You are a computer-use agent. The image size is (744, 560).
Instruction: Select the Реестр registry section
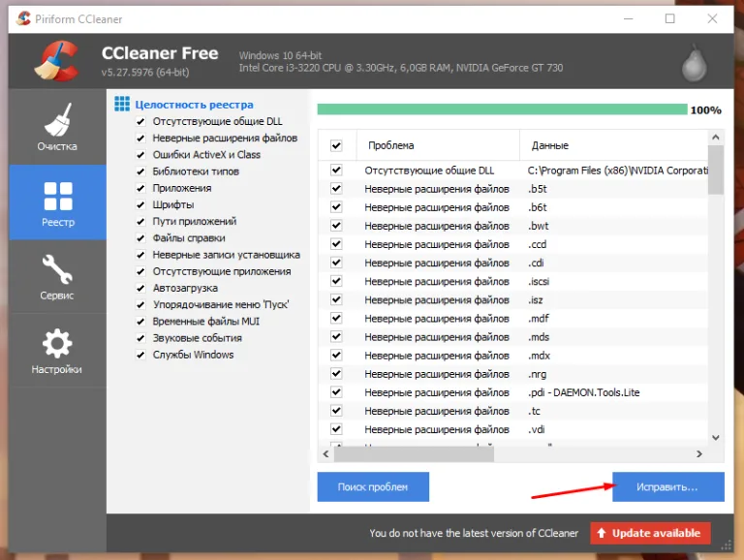point(57,202)
